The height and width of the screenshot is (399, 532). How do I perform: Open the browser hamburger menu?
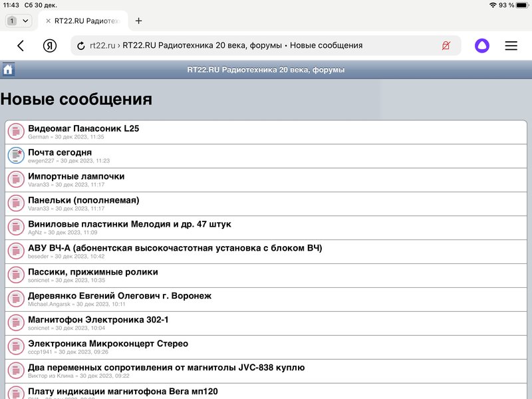pyautogui.click(x=511, y=45)
